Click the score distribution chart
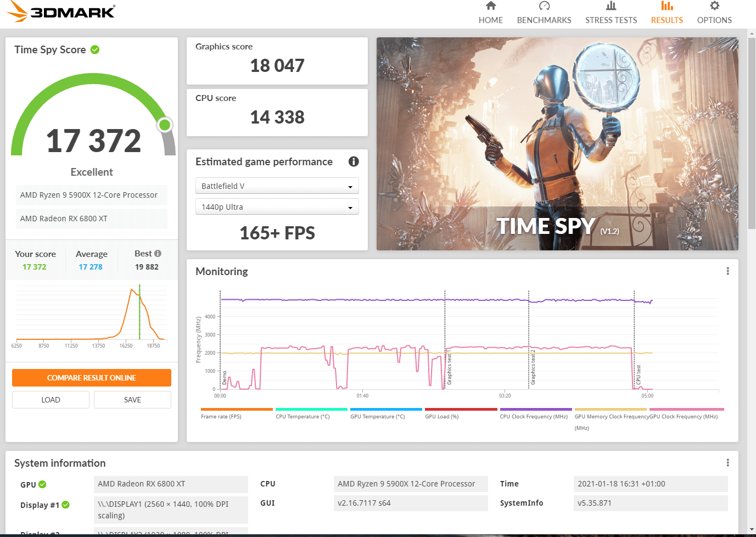 pyautogui.click(x=91, y=316)
